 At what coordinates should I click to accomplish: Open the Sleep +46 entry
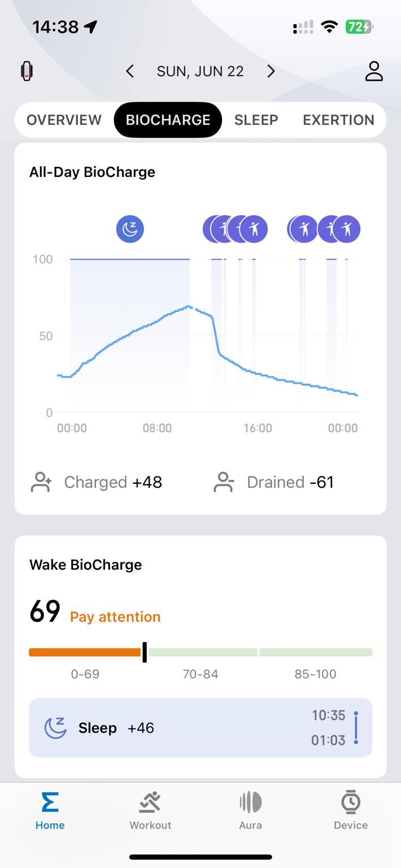coord(200,728)
